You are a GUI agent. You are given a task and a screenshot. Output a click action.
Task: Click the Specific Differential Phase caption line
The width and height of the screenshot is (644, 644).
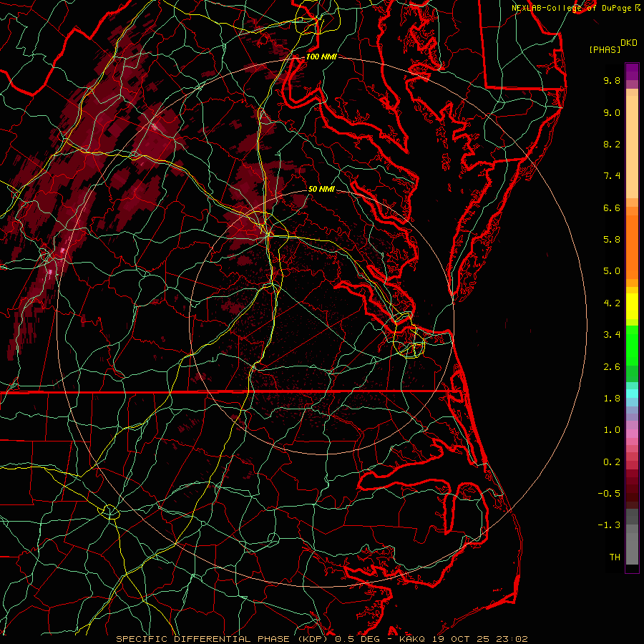point(321,639)
